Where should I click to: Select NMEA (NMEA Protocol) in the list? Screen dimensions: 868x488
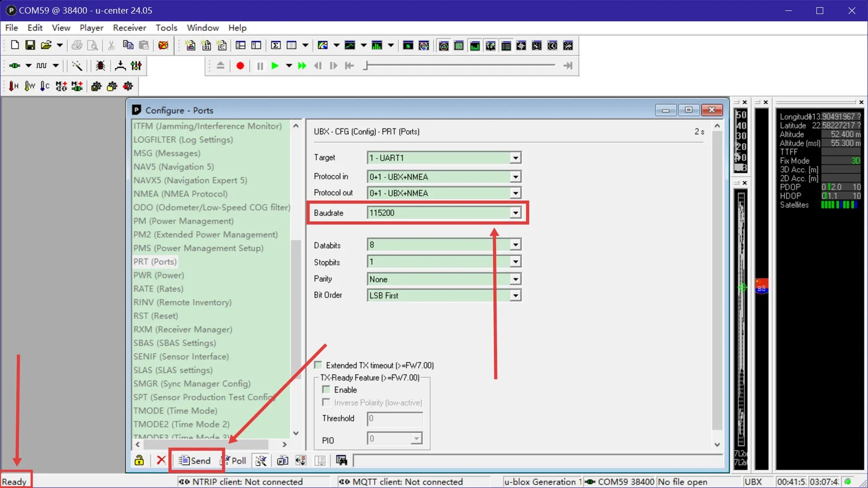[181, 194]
